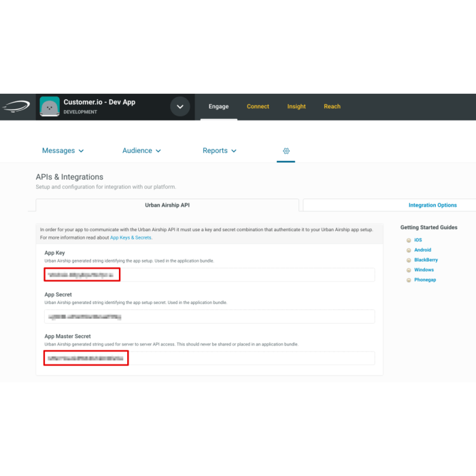Viewport: 476px width, 476px height.
Task: Click the Customer.io app avatar icon
Action: tap(50, 107)
